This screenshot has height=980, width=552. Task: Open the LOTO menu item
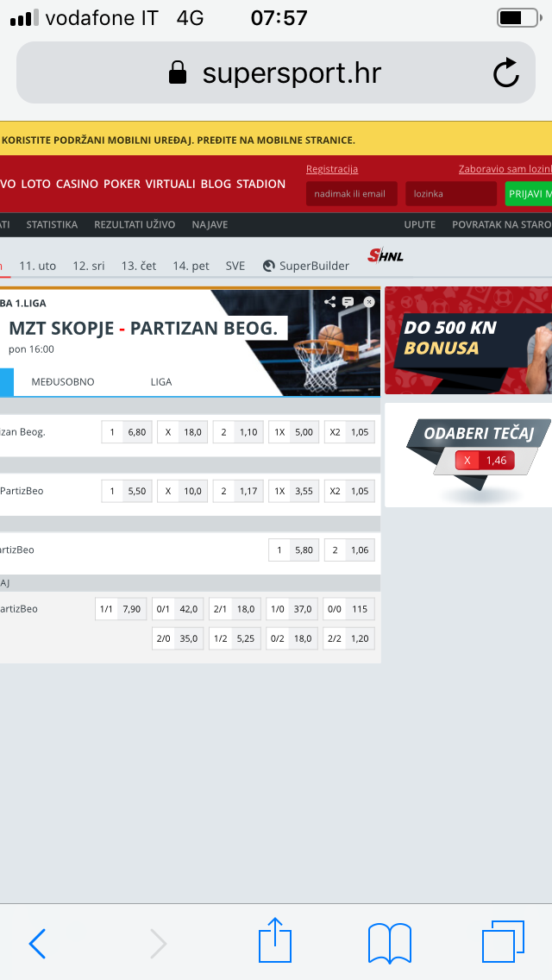[35, 184]
